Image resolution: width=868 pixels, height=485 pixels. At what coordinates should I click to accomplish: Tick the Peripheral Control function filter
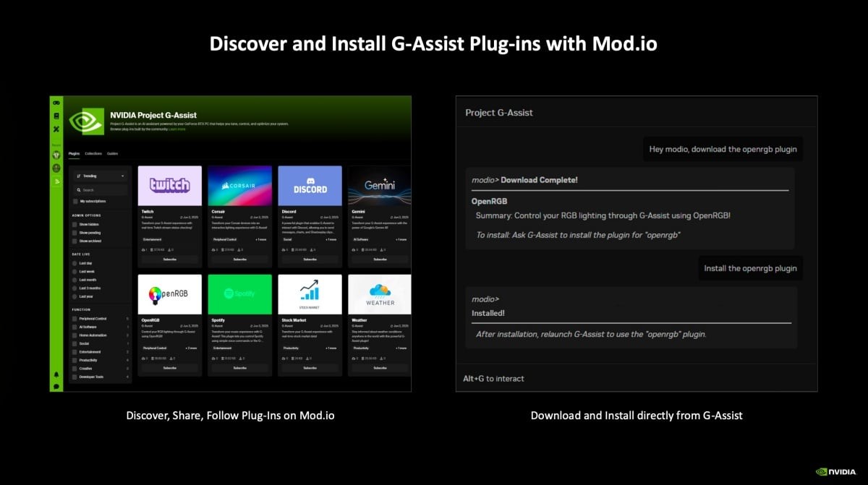click(x=74, y=319)
